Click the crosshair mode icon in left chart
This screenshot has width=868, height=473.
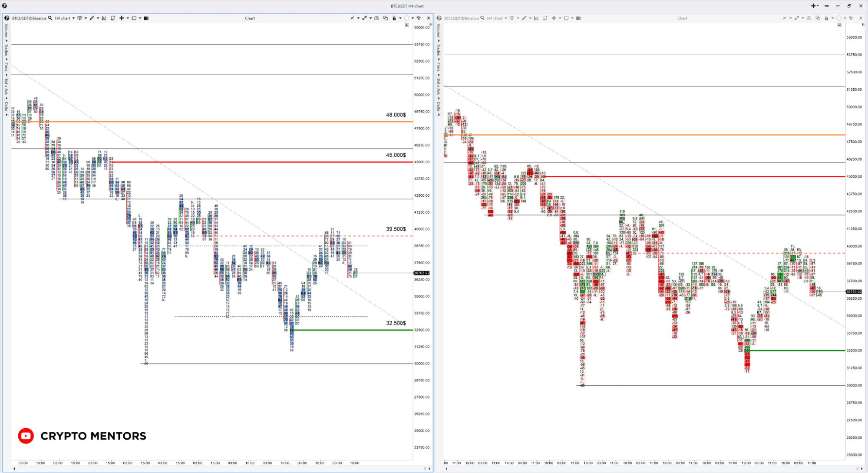352,18
